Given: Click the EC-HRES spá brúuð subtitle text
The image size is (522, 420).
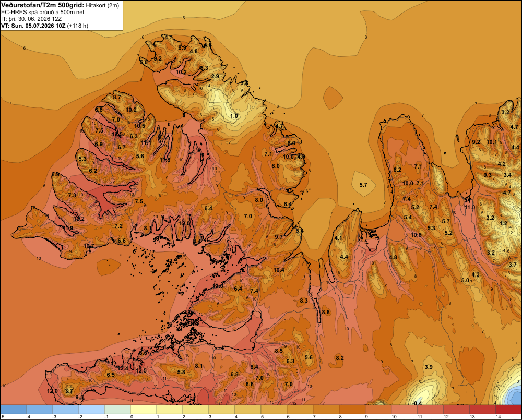Looking at the screenshot, I should [x=43, y=13].
